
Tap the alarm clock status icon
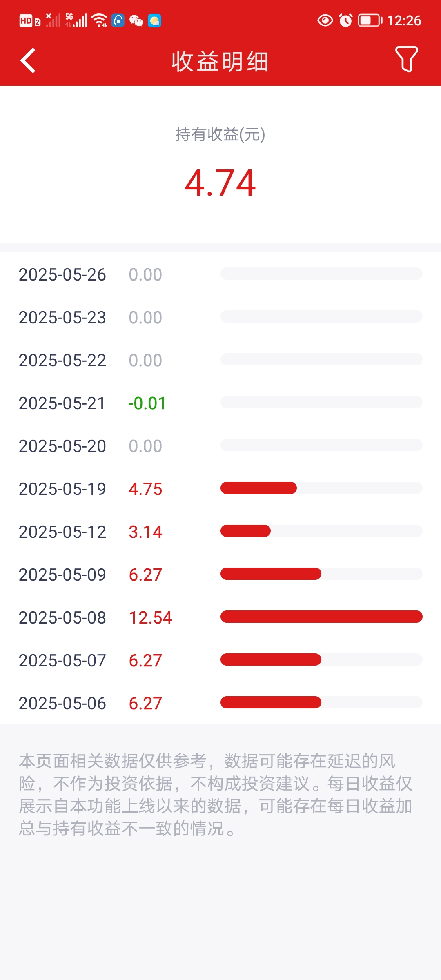point(345,20)
